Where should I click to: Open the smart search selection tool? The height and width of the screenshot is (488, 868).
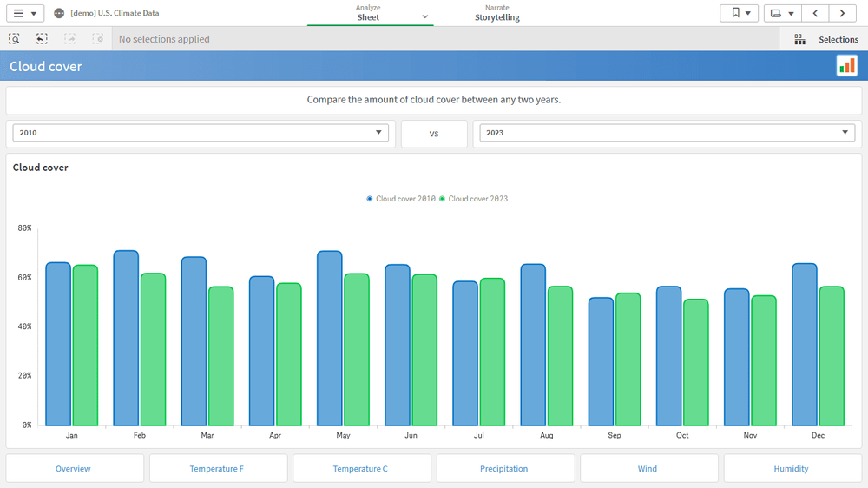click(x=15, y=39)
